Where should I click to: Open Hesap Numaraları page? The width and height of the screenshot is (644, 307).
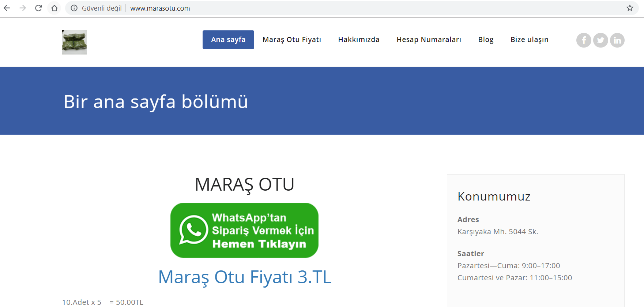coord(429,40)
